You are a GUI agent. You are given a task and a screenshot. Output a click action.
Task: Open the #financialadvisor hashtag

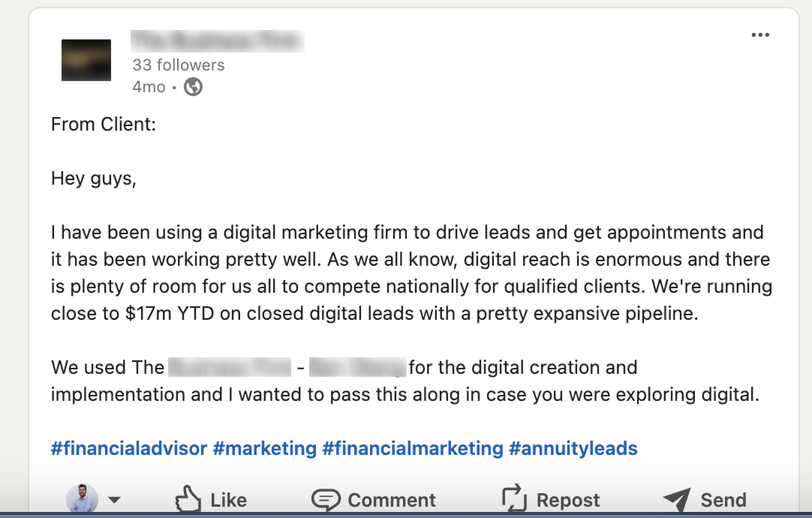coord(129,448)
